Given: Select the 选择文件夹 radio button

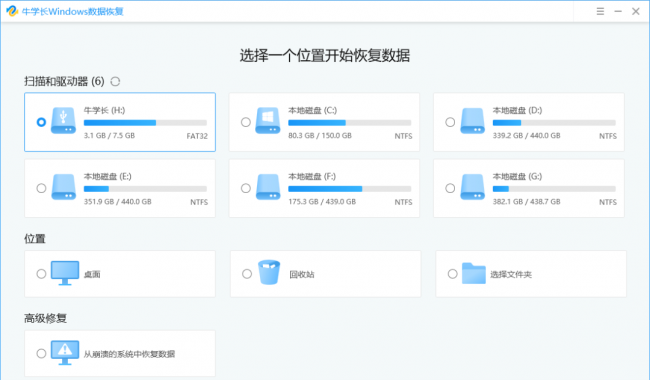Looking at the screenshot, I should click(453, 274).
